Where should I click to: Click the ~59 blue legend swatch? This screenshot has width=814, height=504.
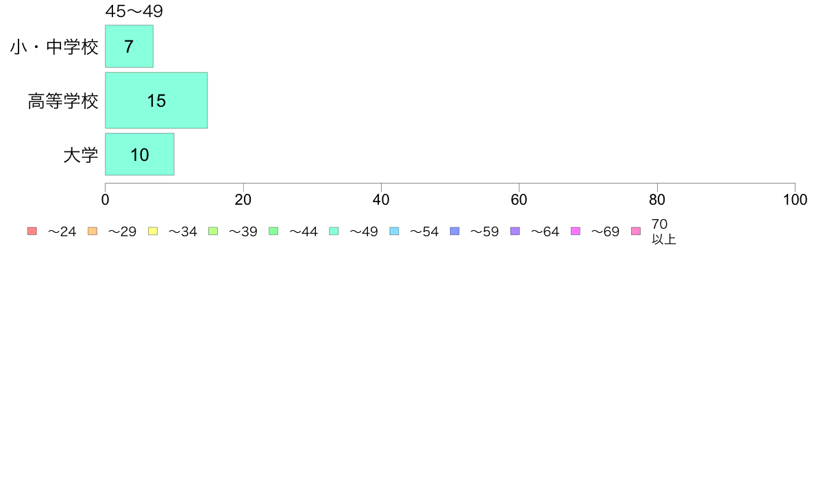tap(455, 231)
